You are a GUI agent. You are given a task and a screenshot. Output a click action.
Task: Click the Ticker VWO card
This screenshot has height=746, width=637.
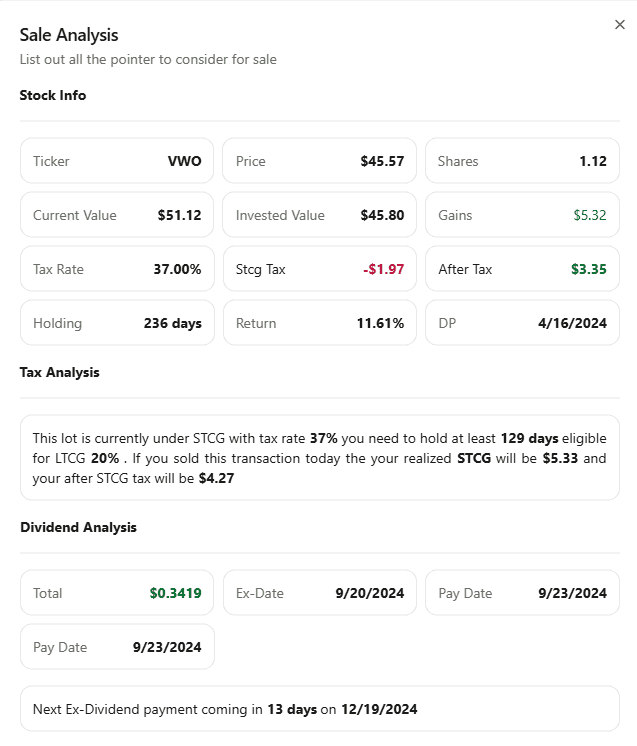point(117,161)
